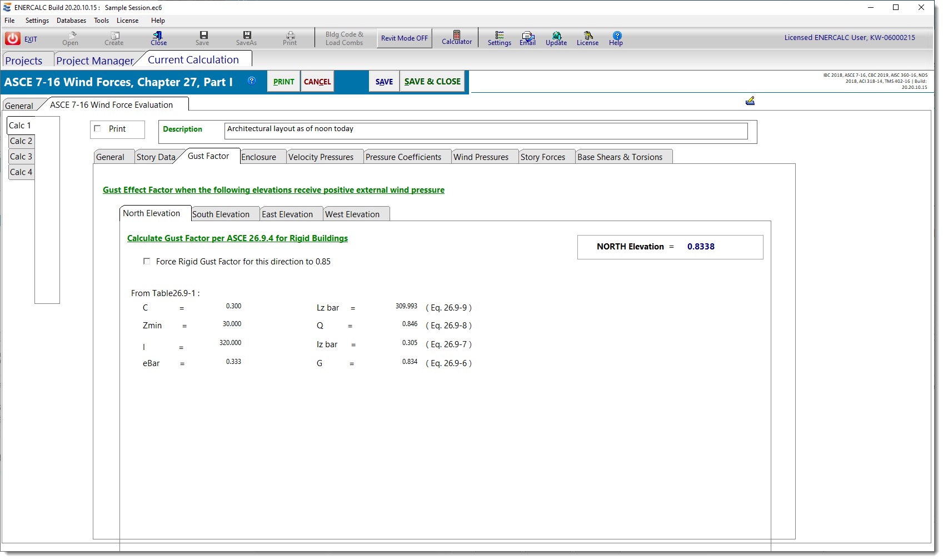Open Bldg Code & Load Combs
The image size is (943, 560).
[x=345, y=38]
